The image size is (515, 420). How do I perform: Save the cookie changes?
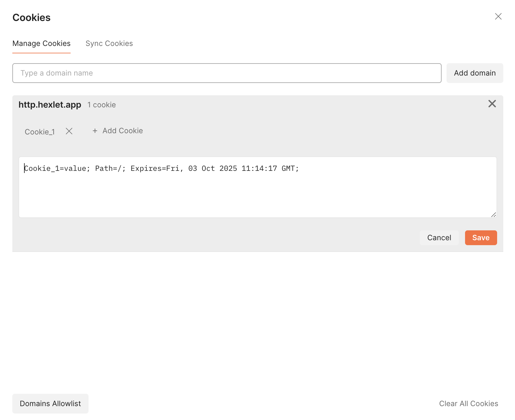480,238
